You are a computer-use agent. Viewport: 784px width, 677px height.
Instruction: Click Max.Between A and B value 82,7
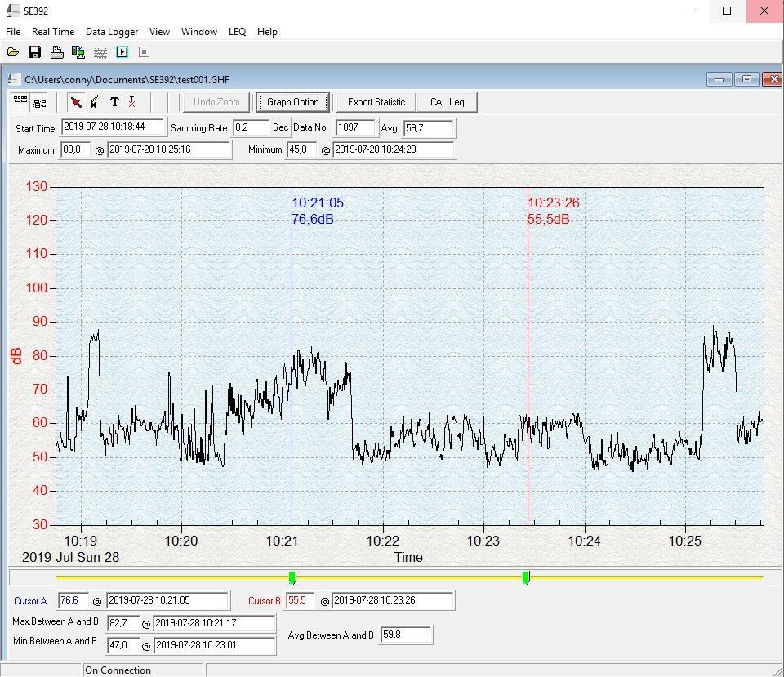coord(123,623)
